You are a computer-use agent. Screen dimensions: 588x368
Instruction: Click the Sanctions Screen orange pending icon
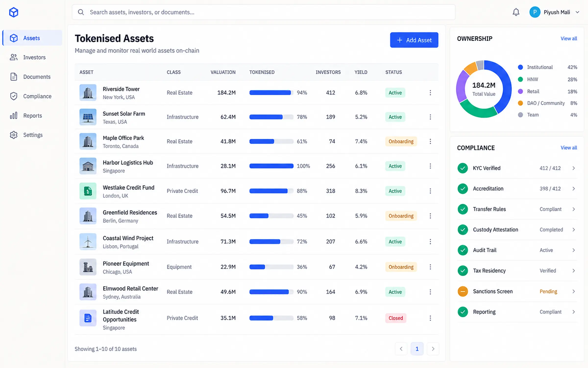pyautogui.click(x=463, y=291)
